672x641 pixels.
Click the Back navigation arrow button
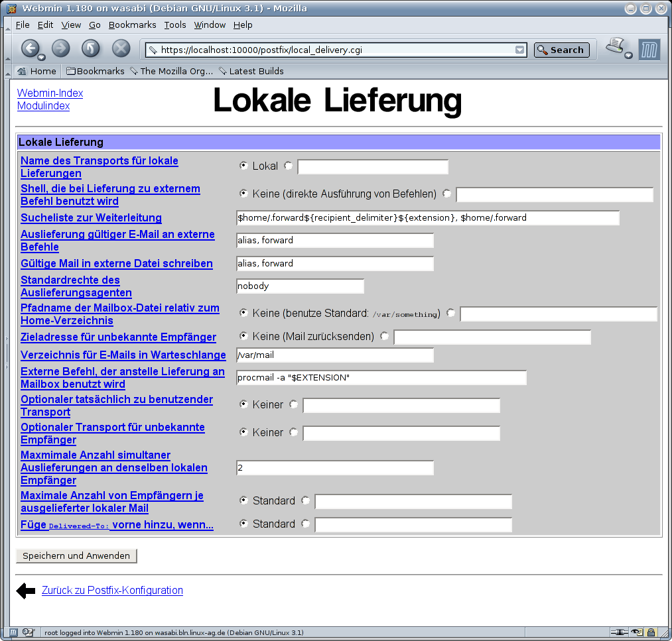coord(30,48)
